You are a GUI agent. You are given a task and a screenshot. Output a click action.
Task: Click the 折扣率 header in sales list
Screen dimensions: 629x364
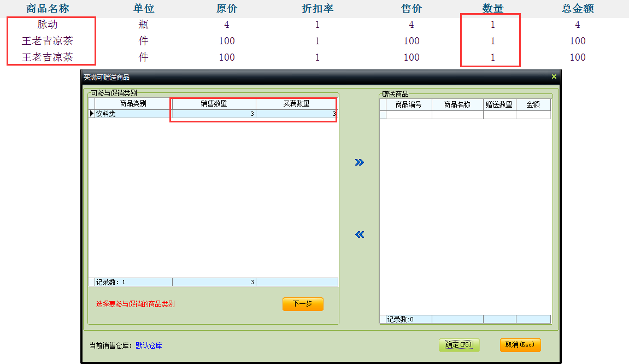(318, 8)
